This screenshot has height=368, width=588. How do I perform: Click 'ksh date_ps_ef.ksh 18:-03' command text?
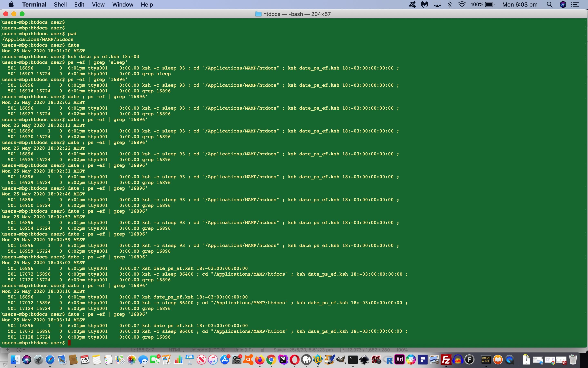[x=104, y=56]
